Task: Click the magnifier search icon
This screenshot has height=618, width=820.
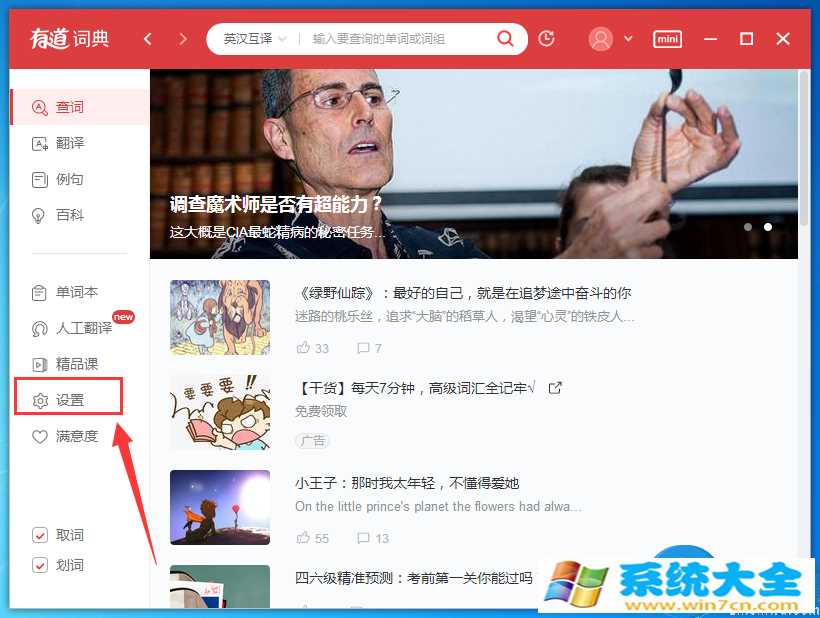Action: pyautogui.click(x=506, y=39)
